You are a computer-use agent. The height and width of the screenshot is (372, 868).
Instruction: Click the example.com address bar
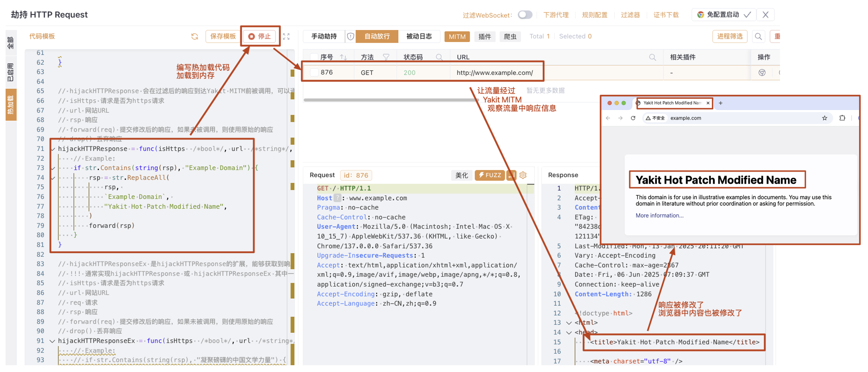(x=738, y=118)
